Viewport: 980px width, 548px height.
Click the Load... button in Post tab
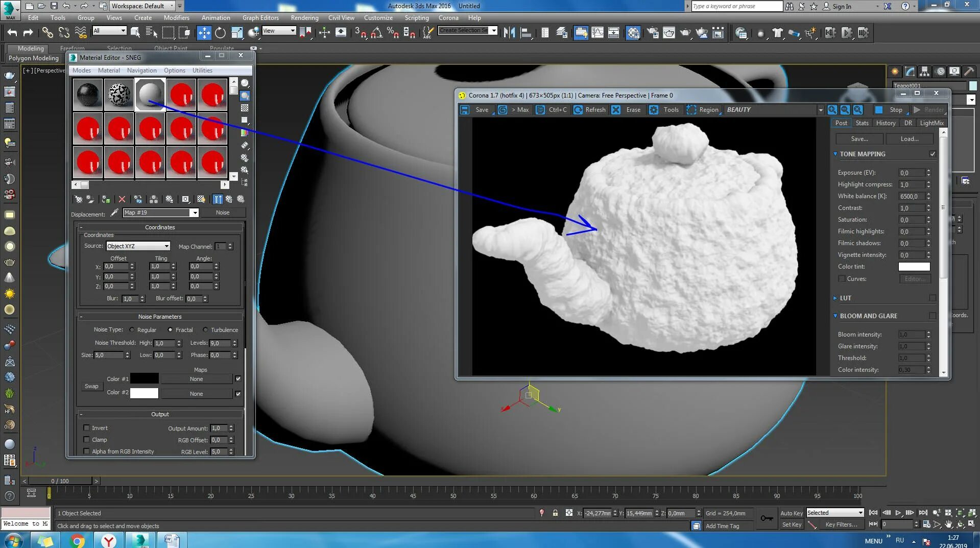click(909, 139)
